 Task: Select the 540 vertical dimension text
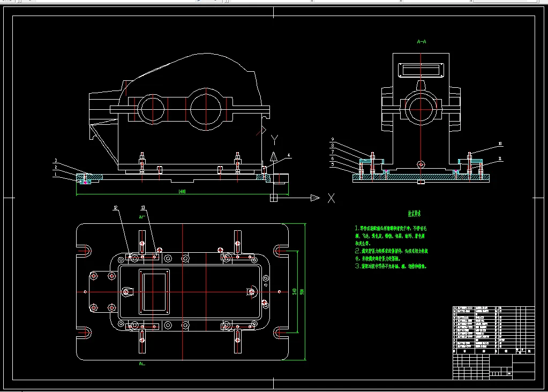tap(294, 291)
